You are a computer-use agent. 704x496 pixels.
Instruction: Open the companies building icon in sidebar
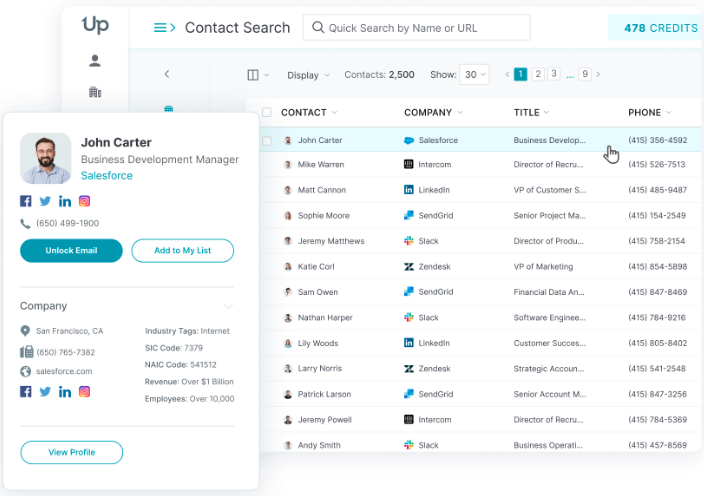[95, 92]
